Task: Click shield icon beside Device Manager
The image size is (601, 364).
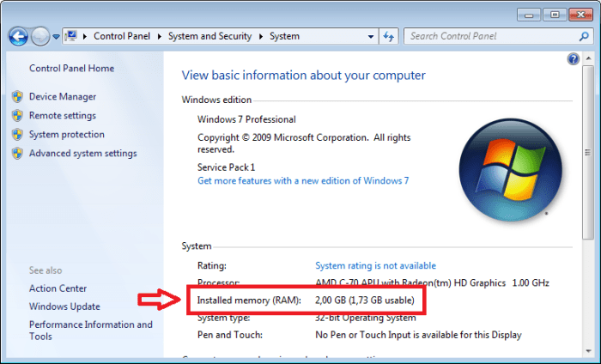Action: tap(17, 96)
